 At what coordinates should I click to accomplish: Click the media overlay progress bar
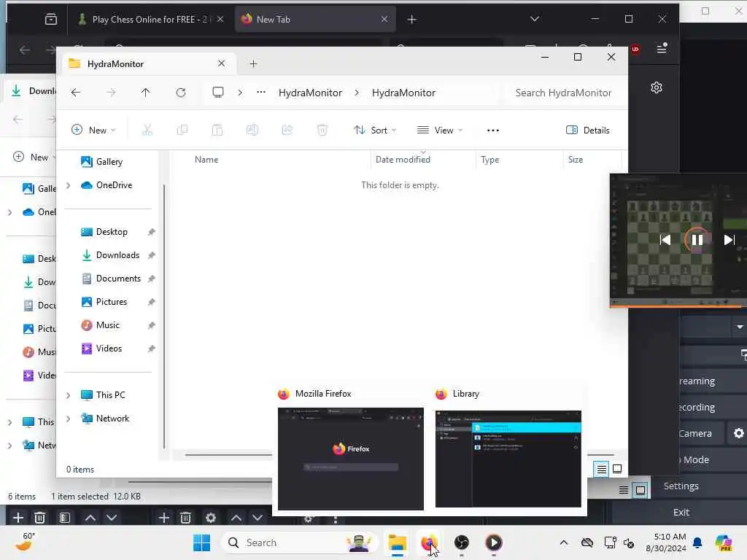coord(678,307)
